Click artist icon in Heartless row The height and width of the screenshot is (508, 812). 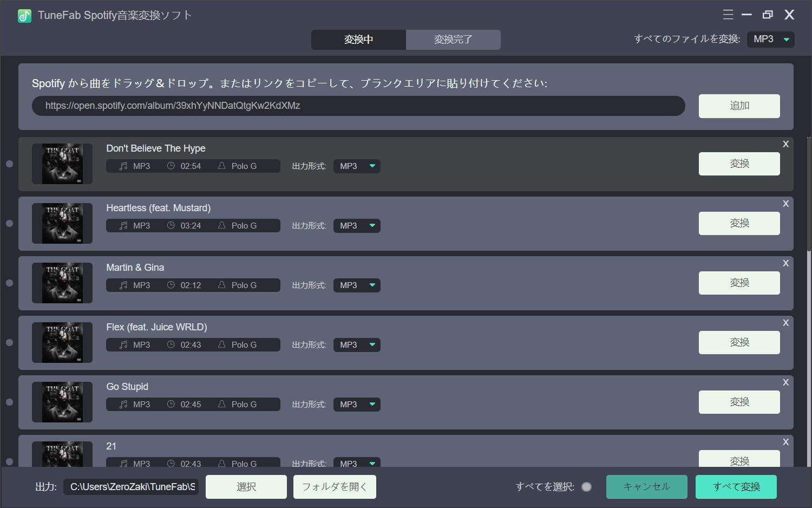(x=221, y=225)
